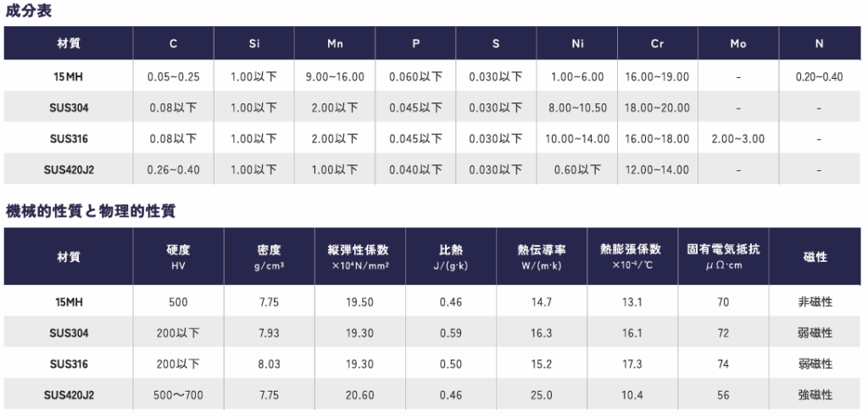The height and width of the screenshot is (417, 868).
Task: Select SUS316 density value 8.03
Action: tap(269, 364)
